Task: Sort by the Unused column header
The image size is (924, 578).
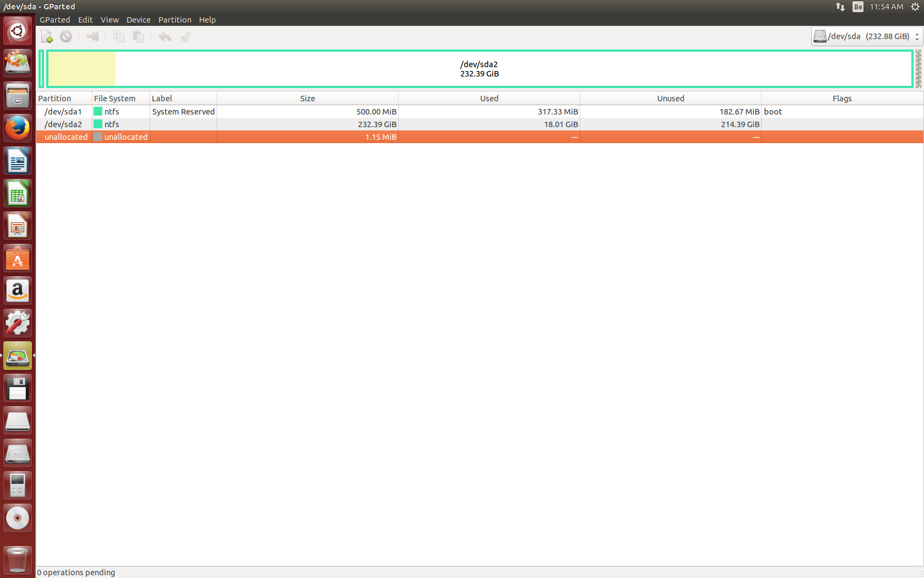Action: [670, 99]
